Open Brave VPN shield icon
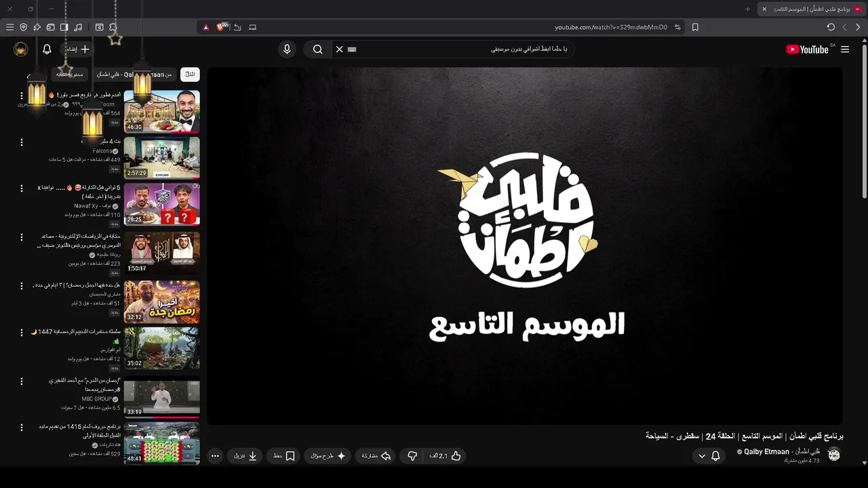The height and width of the screenshot is (488, 868). click(24, 27)
